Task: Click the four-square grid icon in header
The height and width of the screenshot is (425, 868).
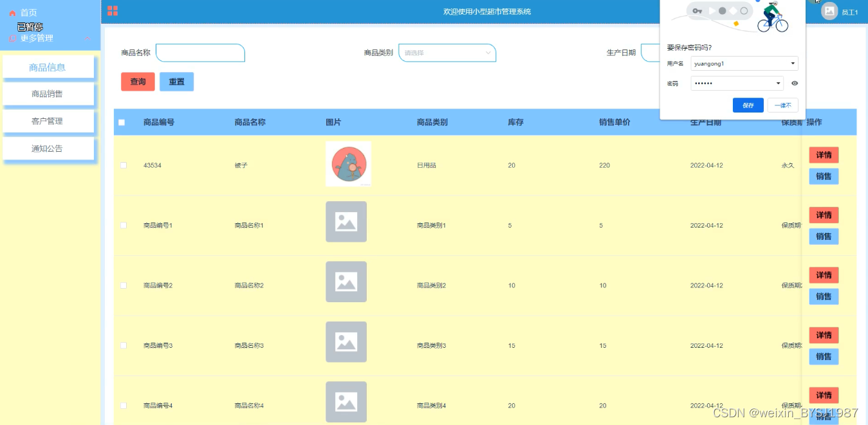Action: pos(113,11)
